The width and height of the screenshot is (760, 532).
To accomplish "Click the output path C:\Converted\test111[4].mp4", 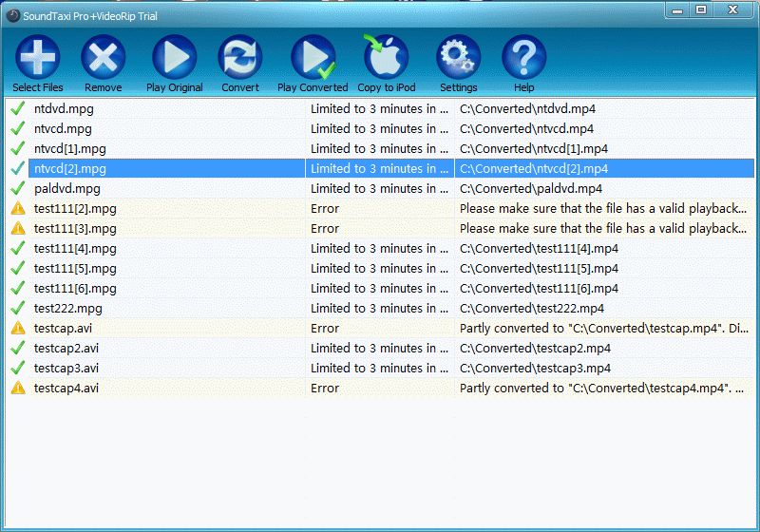I will [539, 249].
